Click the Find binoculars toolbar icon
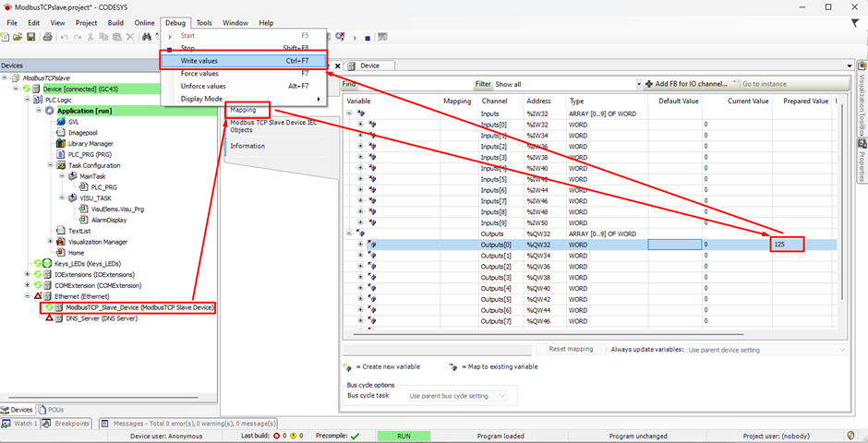 click(147, 37)
